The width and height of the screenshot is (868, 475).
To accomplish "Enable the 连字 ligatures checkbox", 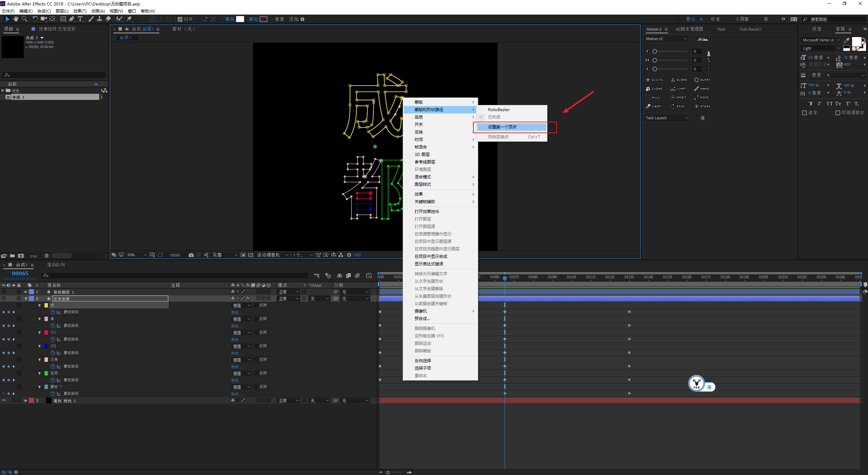I will click(804, 113).
